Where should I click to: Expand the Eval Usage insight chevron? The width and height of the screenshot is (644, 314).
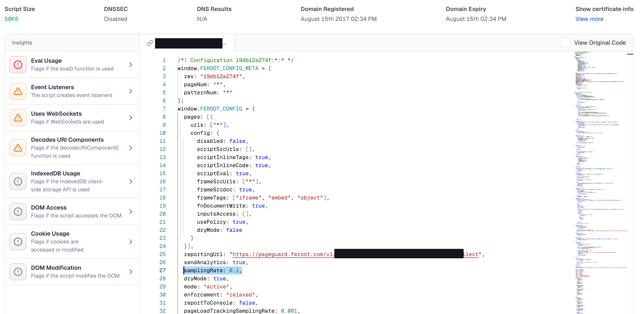click(x=131, y=65)
